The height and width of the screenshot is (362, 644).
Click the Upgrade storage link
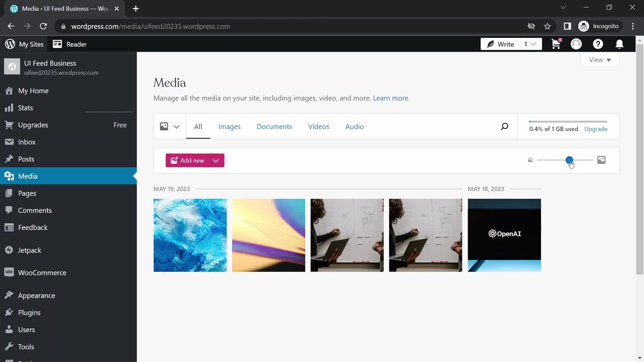(x=596, y=129)
